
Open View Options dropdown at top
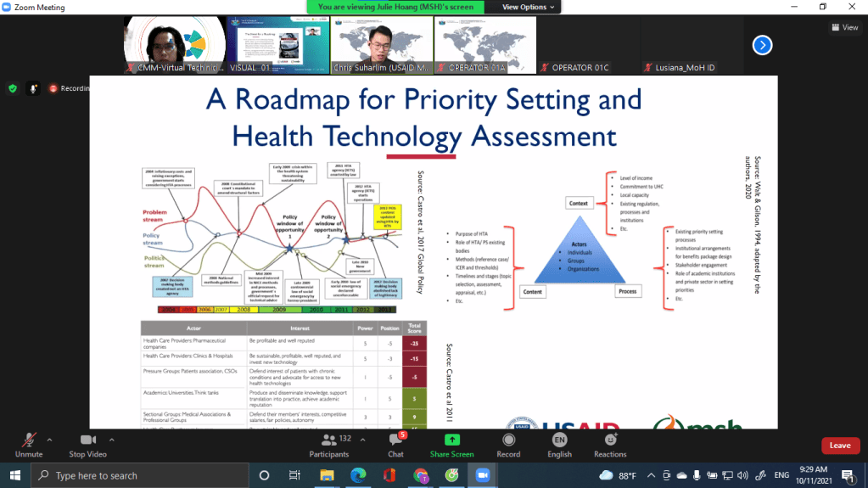(x=528, y=7)
